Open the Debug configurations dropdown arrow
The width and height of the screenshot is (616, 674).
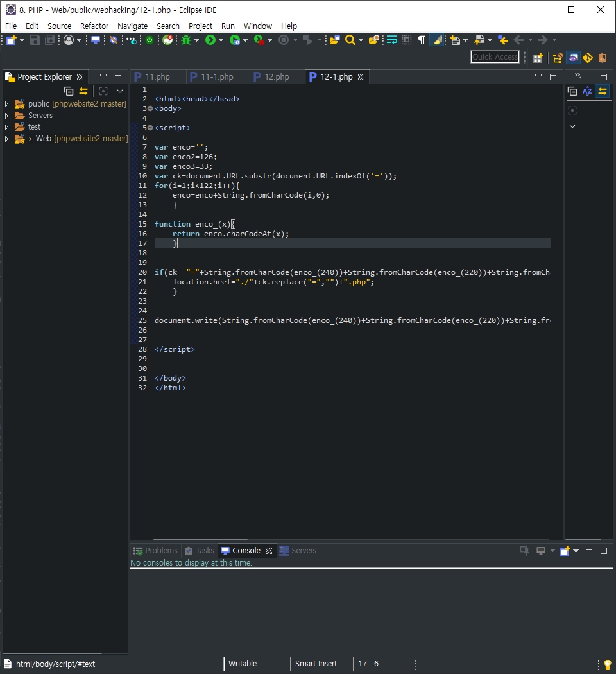(197, 40)
